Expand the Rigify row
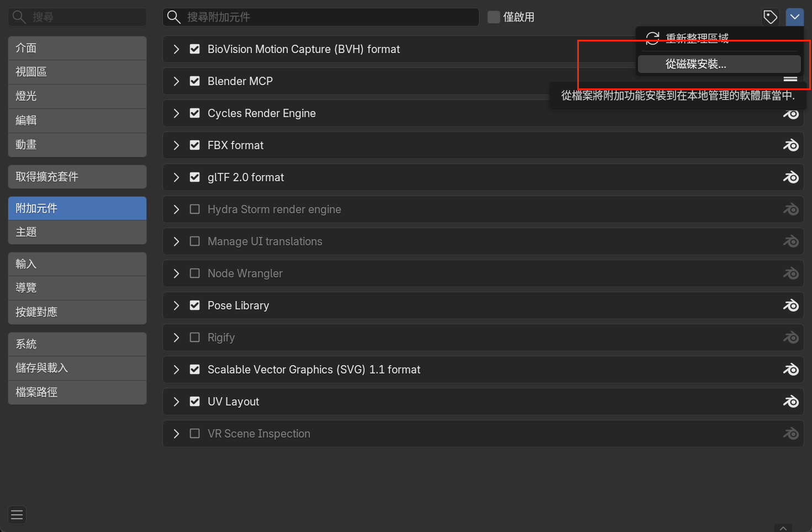This screenshot has width=812, height=532. pyautogui.click(x=176, y=338)
